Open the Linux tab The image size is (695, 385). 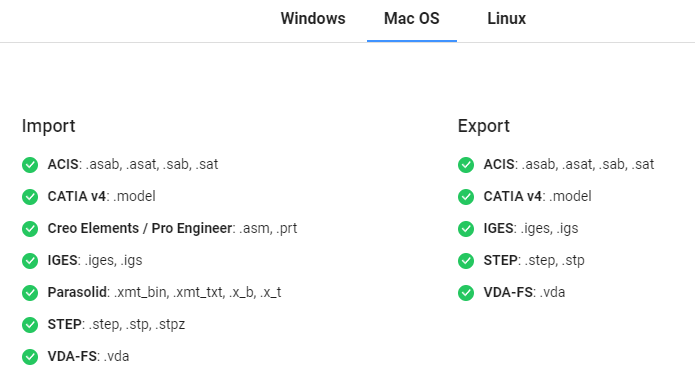point(507,19)
